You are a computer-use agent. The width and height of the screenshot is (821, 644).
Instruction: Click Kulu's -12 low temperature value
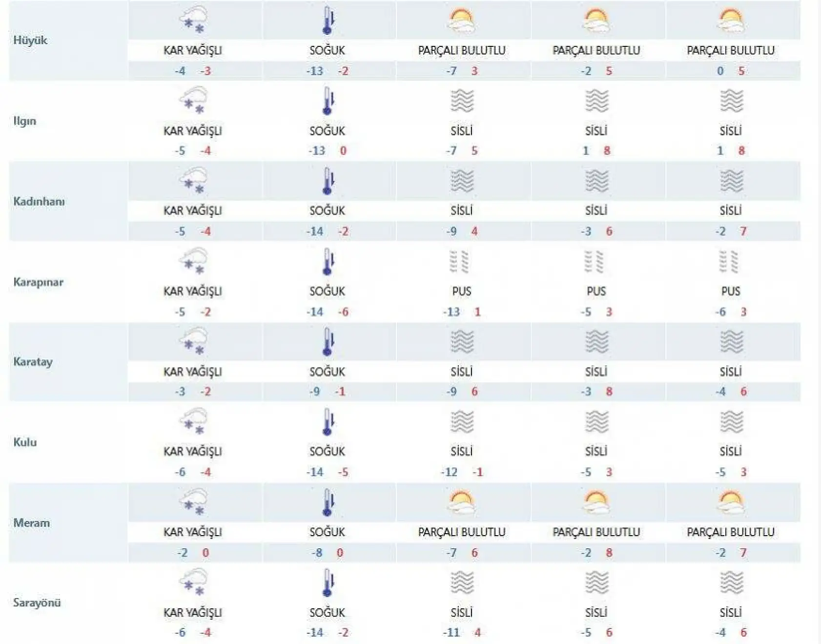click(450, 472)
